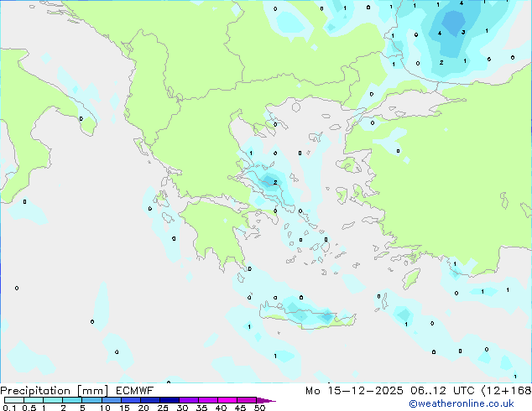Screen dimensions: 532x411
Task: Click the above-50 mm arrow tip of the legend
Action: 266,400
